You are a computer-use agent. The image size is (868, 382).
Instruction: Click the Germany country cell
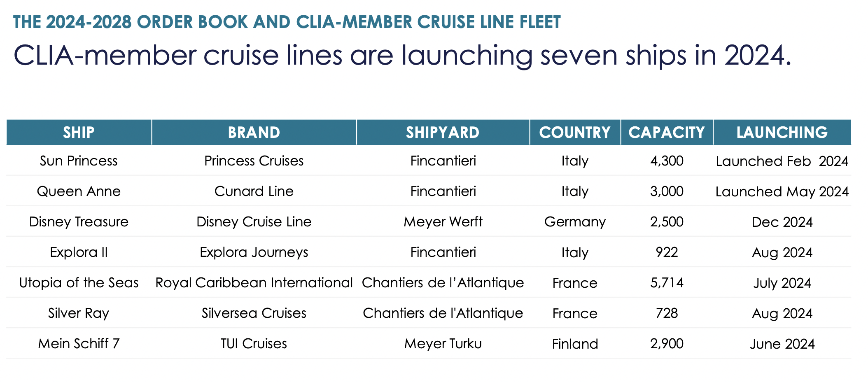pyautogui.click(x=575, y=222)
